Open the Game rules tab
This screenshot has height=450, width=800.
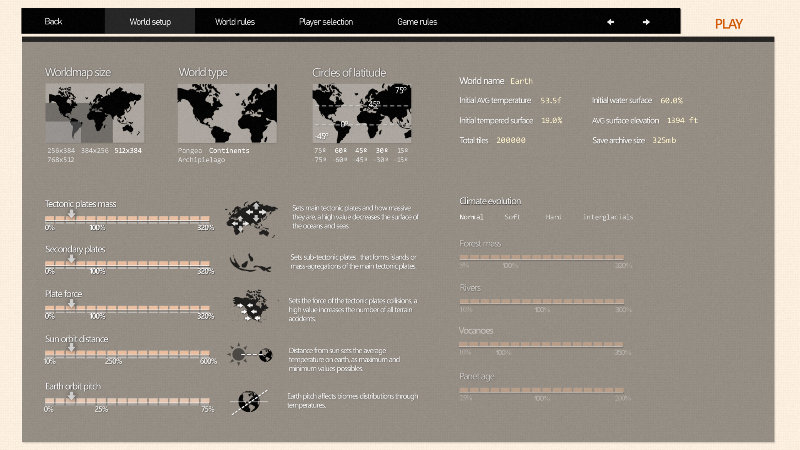coord(417,21)
